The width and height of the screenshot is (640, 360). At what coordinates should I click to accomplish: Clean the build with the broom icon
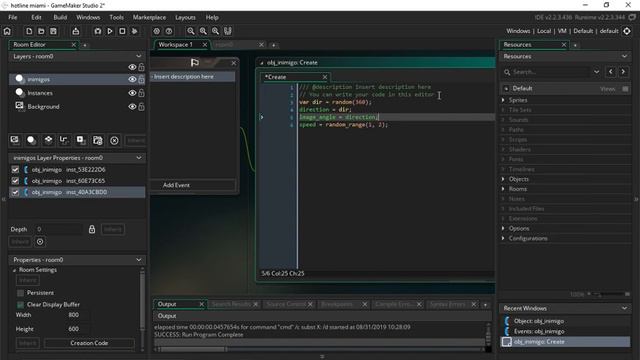134,31
